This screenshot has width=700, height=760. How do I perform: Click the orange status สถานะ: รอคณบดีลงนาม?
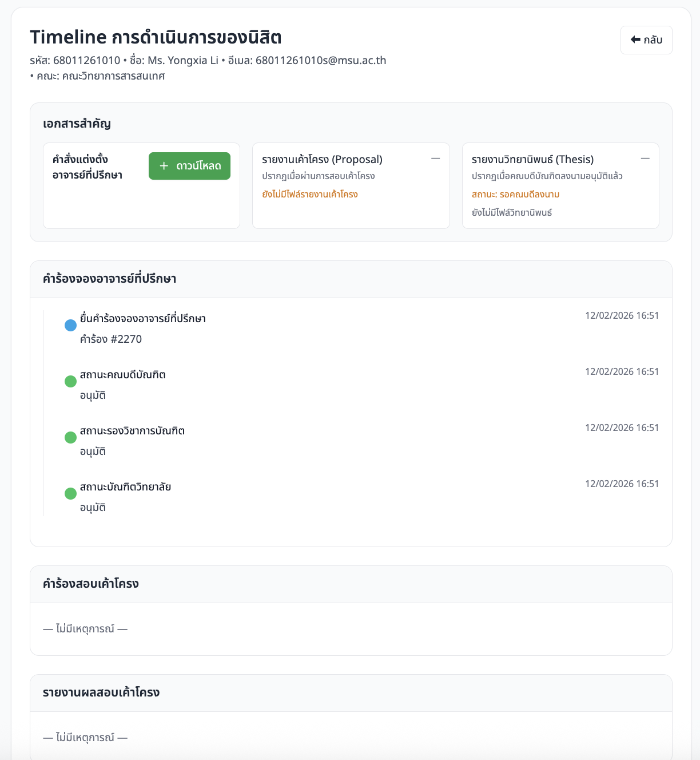point(515,195)
